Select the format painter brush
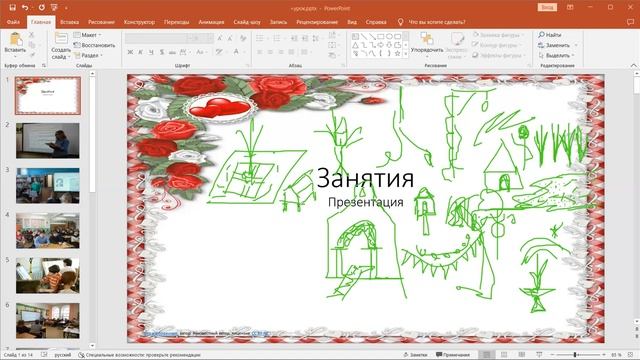Viewport: 640px width, 360px height. pyautogui.click(x=32, y=55)
